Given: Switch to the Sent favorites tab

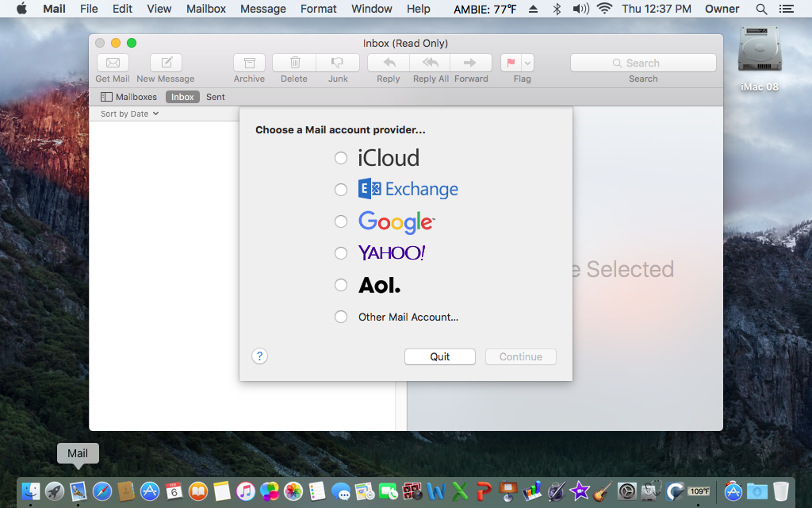Looking at the screenshot, I should tap(216, 97).
